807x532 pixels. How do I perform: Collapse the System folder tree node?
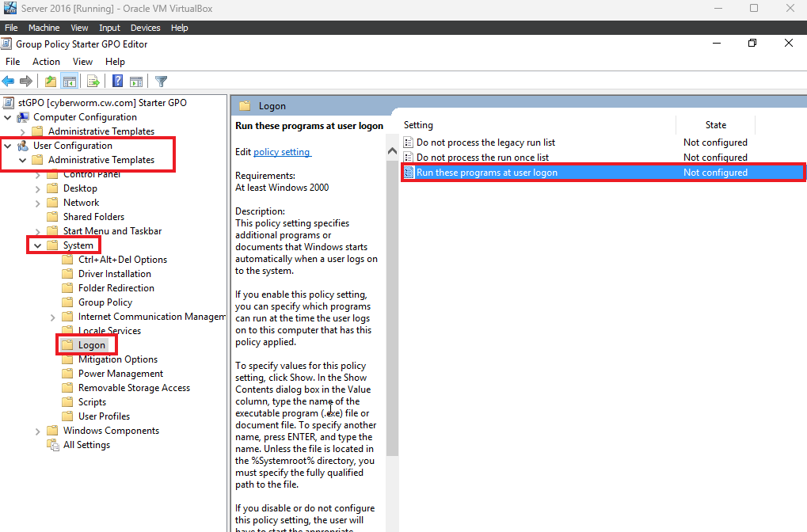[x=37, y=246]
